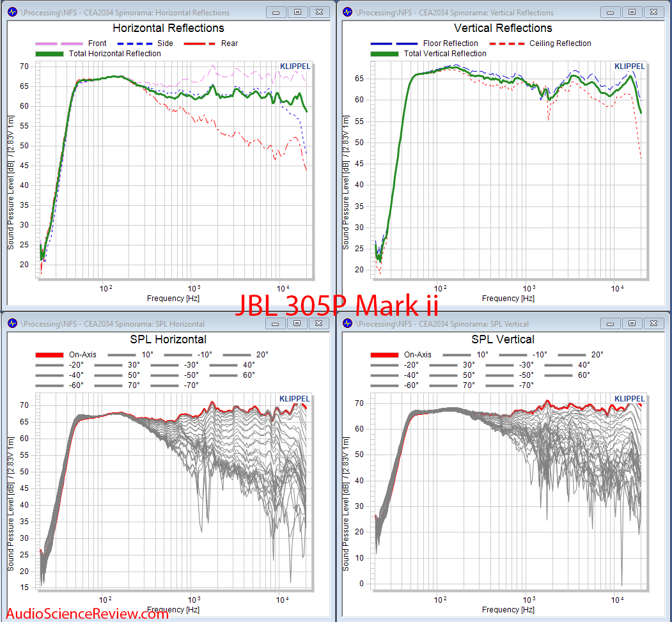672x622 pixels.
Task: Minimize the Vertical Reflections window
Action: [611, 12]
